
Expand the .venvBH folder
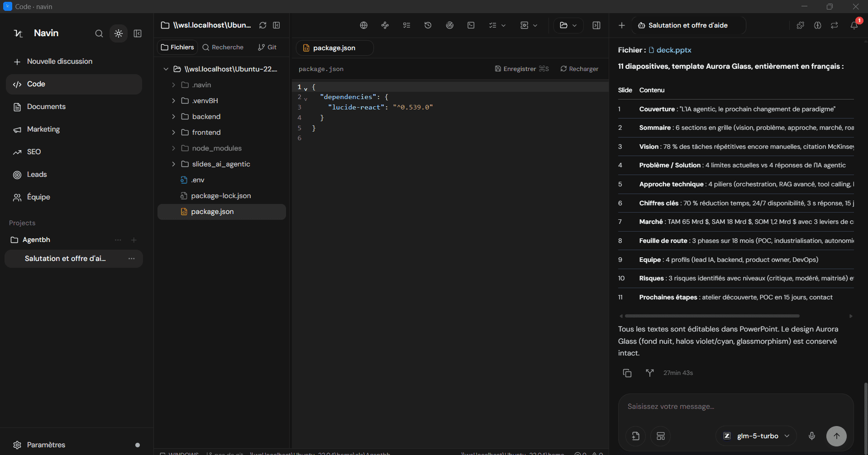tap(173, 101)
